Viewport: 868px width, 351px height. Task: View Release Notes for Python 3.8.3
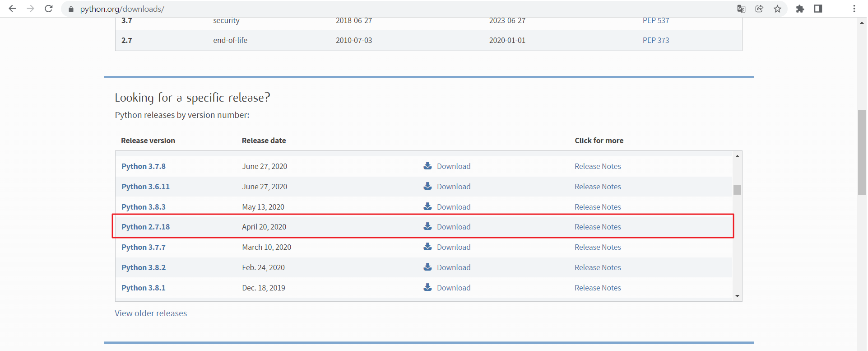598,207
